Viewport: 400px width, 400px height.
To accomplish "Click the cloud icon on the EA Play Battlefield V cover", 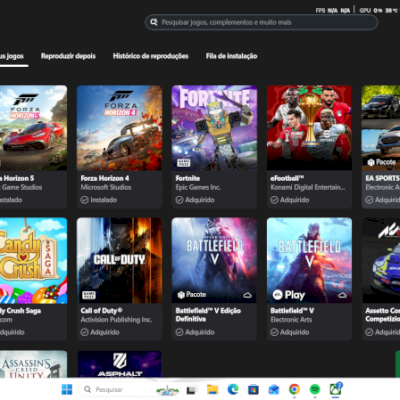I will tap(342, 295).
